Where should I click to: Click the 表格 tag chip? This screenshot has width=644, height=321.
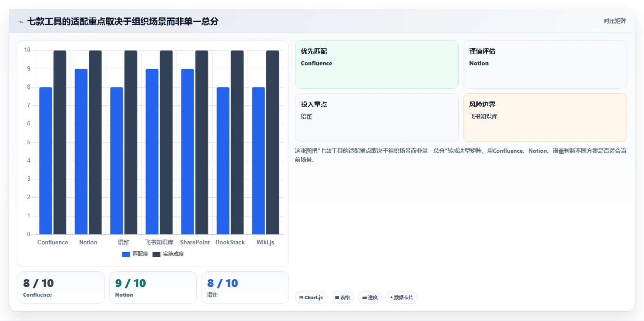click(342, 297)
